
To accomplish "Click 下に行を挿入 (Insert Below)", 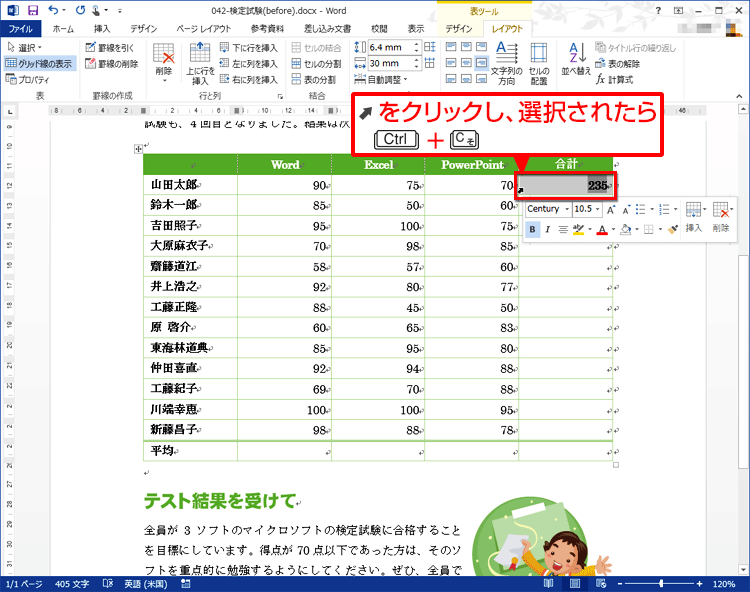I will click(248, 47).
